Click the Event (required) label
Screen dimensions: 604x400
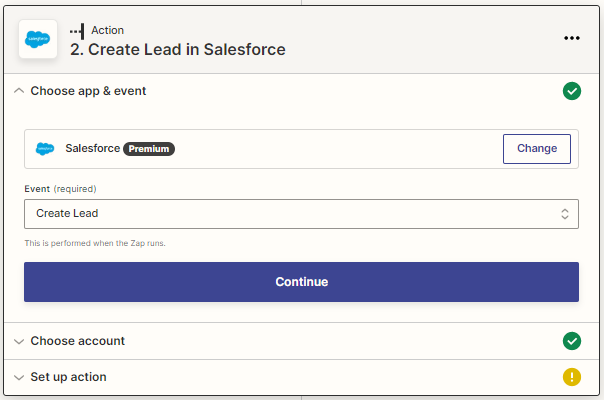(x=60, y=189)
